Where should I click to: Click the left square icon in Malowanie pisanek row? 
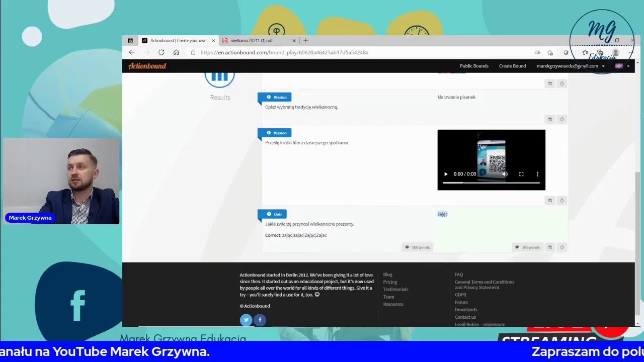(x=550, y=119)
